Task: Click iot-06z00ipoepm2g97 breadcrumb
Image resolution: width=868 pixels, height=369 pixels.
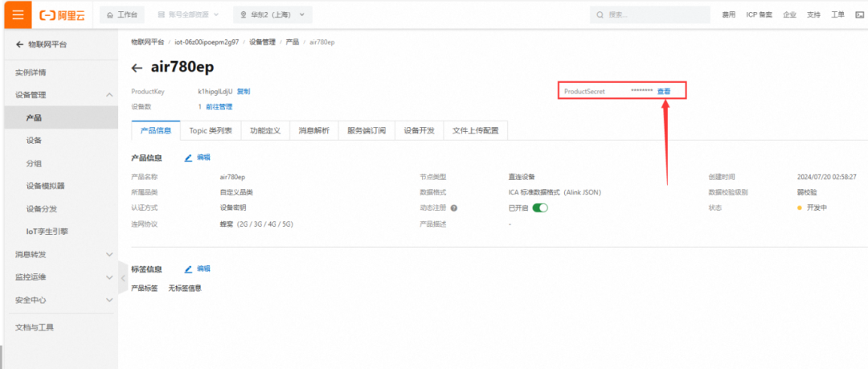Action: point(207,42)
